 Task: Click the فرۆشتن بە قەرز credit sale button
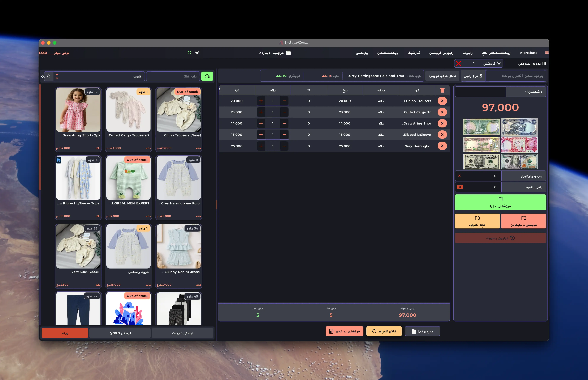(x=344, y=331)
